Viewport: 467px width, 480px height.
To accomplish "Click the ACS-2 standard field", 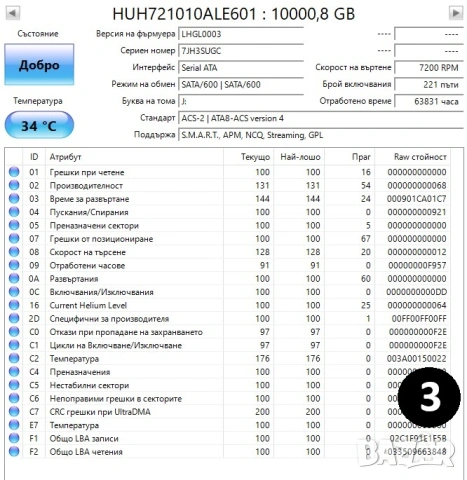I will click(x=321, y=118).
